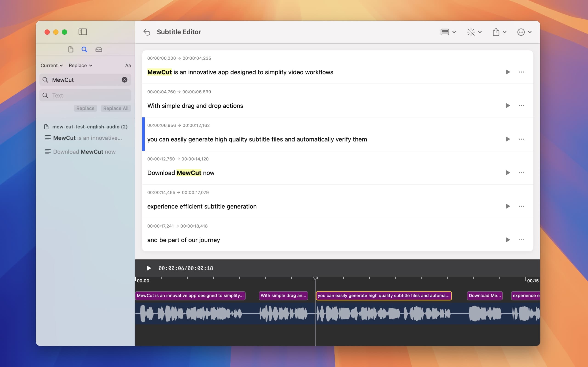The height and width of the screenshot is (367, 588).
Task: Open the Share icon in the toolbar
Action: click(x=496, y=32)
